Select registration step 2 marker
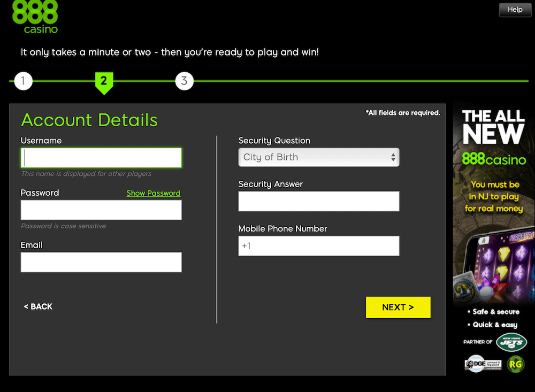 point(104,83)
